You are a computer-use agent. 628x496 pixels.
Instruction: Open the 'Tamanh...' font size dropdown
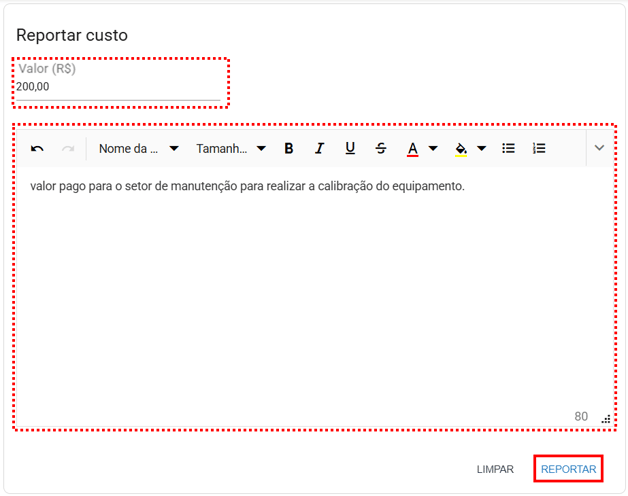tap(230, 148)
